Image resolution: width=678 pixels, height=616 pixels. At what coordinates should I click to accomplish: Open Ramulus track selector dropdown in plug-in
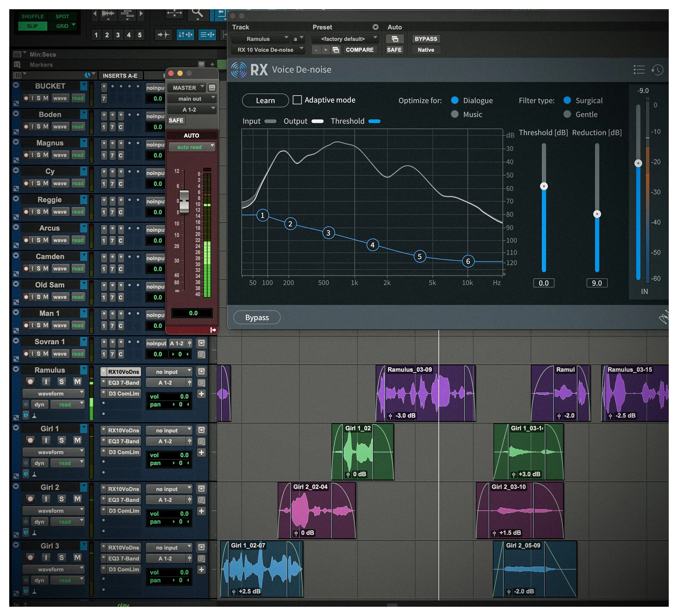(x=260, y=39)
